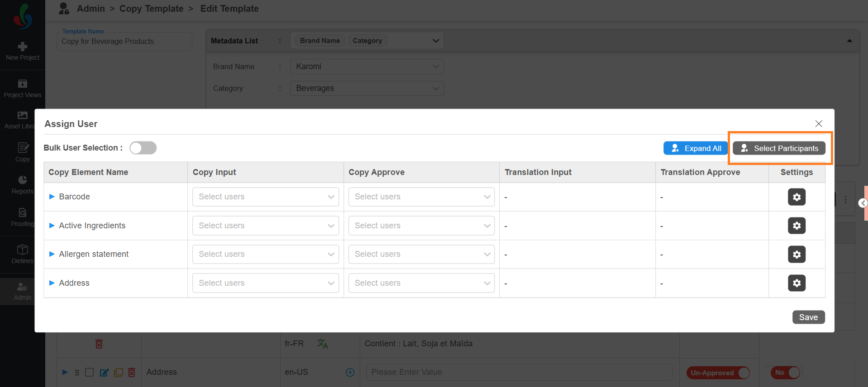Expand the Active Ingredients row
The width and height of the screenshot is (868, 387).
pos(52,226)
